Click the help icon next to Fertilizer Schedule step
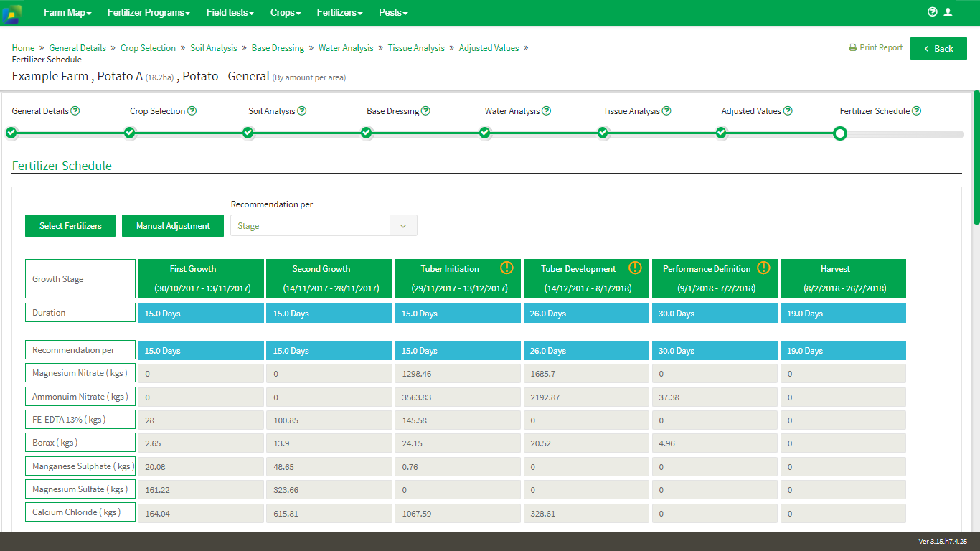Screen dimensions: 980x551 [916, 111]
